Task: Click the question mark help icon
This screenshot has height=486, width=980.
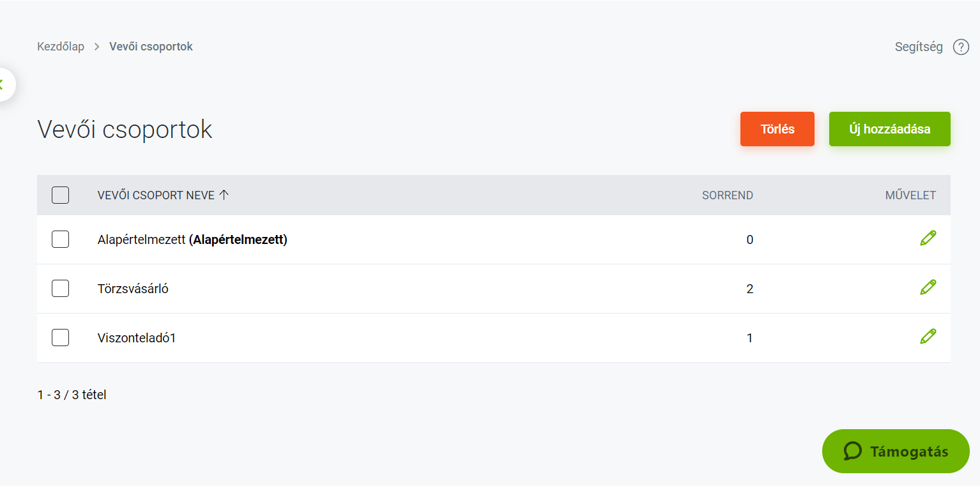Action: click(x=961, y=47)
